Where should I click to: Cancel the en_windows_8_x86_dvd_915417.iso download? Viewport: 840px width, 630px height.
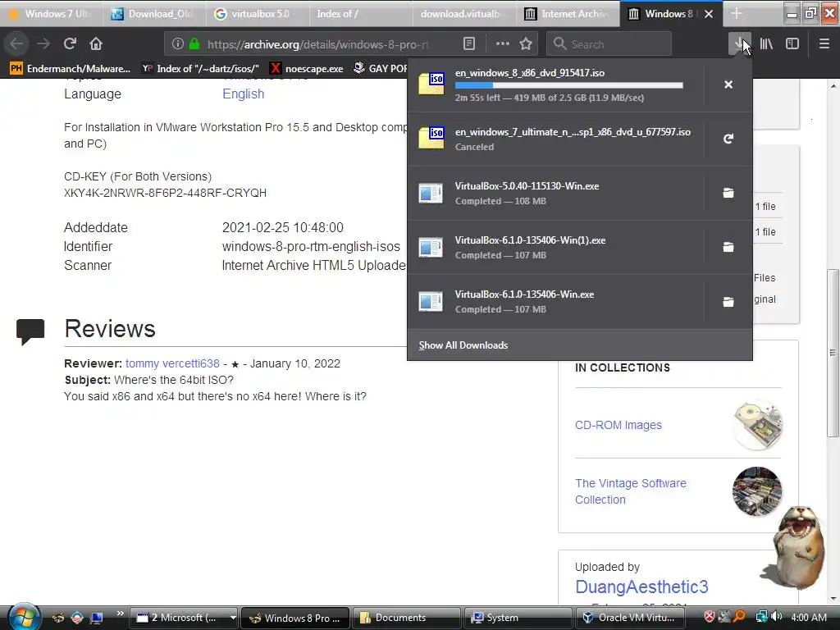728,84
